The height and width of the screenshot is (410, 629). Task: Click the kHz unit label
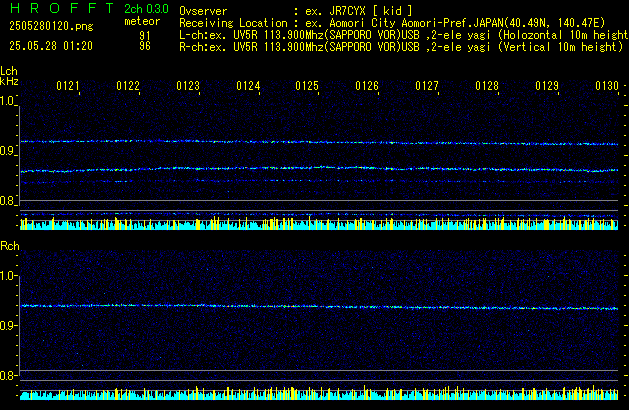(9, 81)
